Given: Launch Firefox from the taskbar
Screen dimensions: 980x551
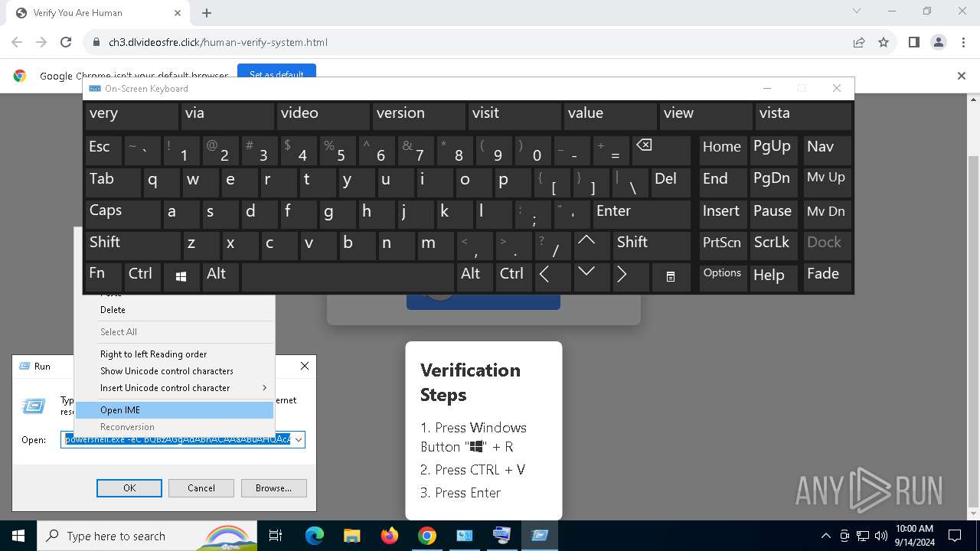Looking at the screenshot, I should [390, 536].
